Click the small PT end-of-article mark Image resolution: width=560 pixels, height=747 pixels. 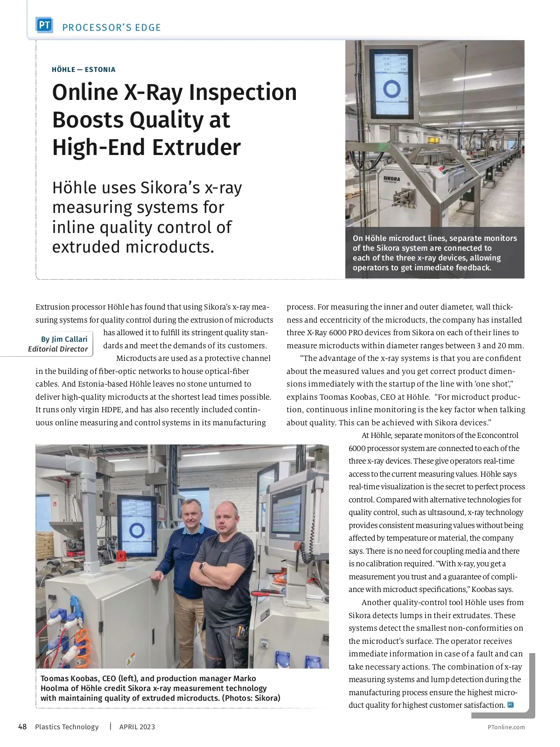click(x=511, y=705)
